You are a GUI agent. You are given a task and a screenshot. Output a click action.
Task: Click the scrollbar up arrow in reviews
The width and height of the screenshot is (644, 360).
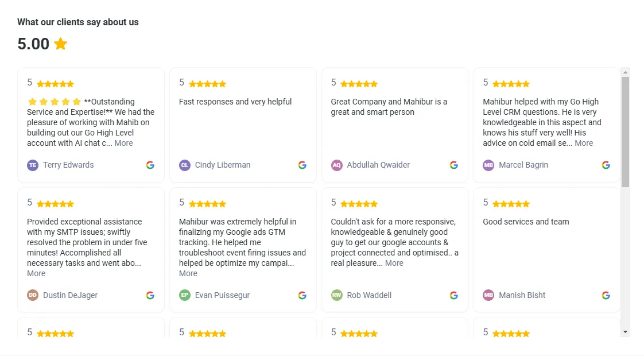point(626,72)
